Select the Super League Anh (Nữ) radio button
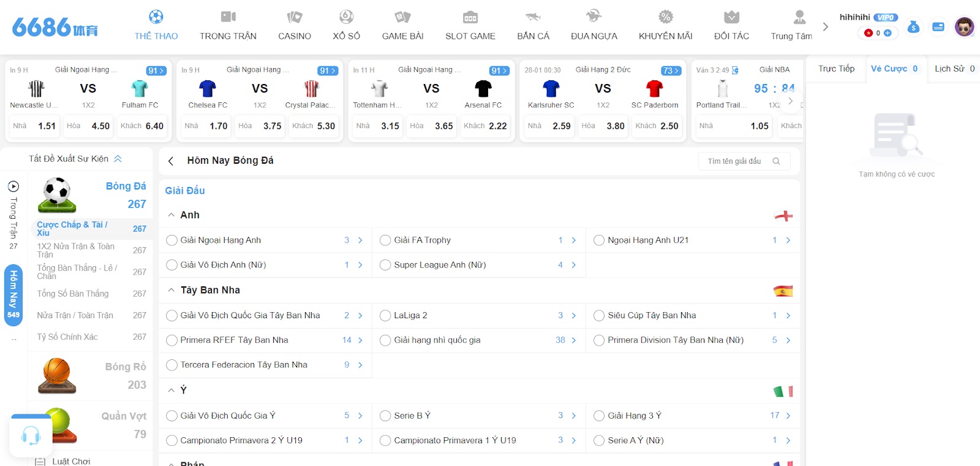Image resolution: width=980 pixels, height=466 pixels. pos(385,265)
